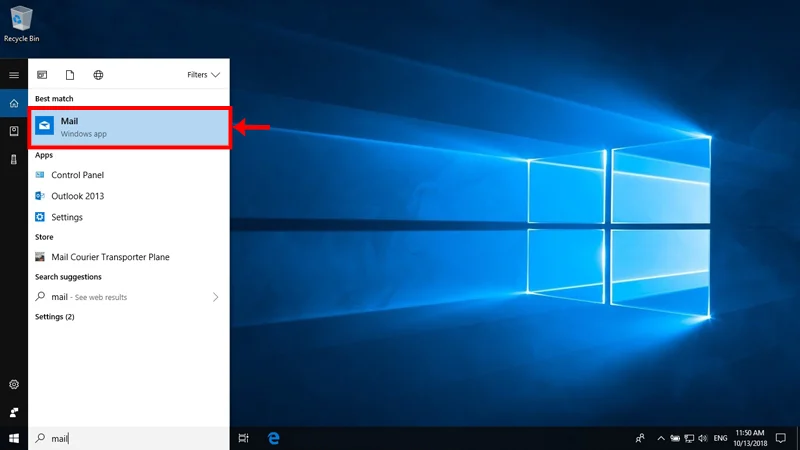800x450 pixels.
Task: Switch input language via ENG indicator
Action: [x=720, y=438]
